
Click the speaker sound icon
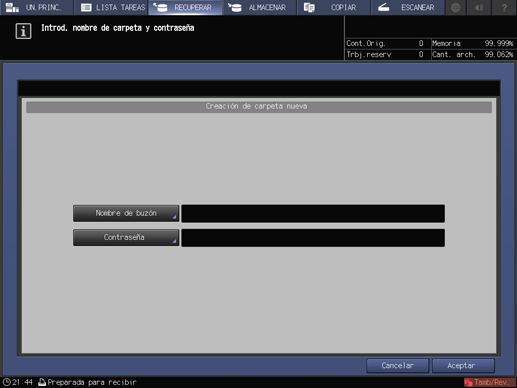479,7
